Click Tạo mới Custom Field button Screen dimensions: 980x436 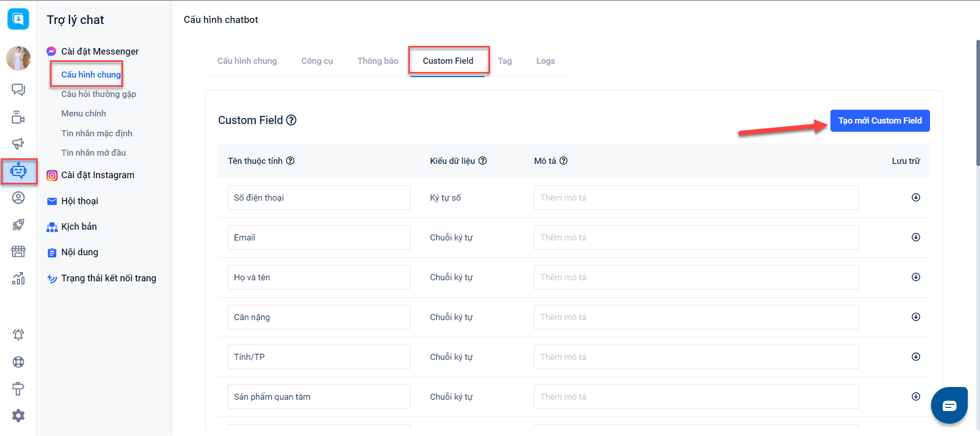point(879,120)
